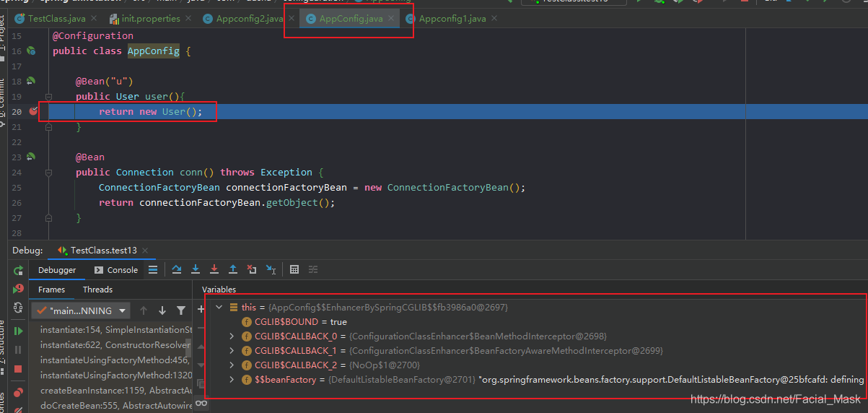Select the Frames tab
This screenshot has height=413, width=868.
pos(51,290)
